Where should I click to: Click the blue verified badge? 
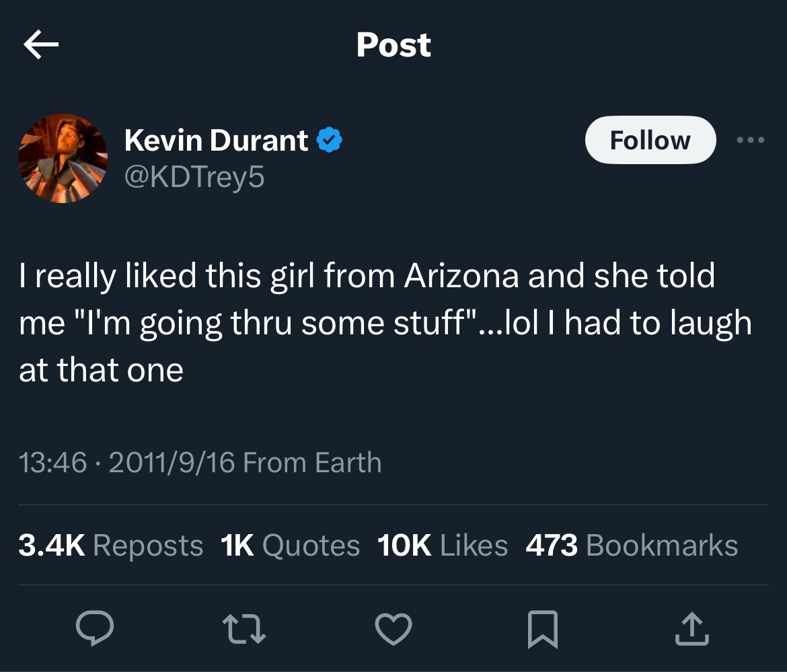click(x=329, y=140)
